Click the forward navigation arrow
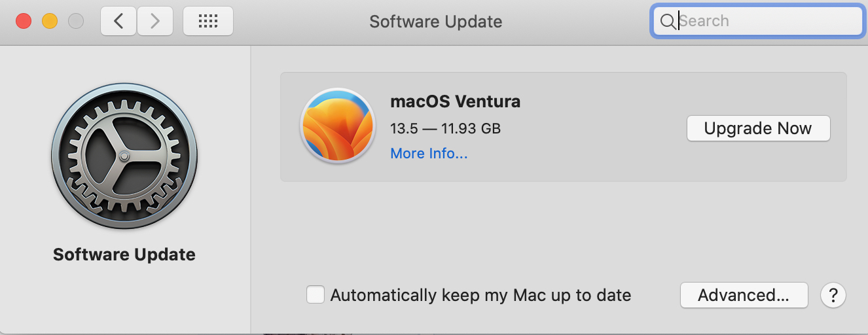Viewport: 868px width, 335px height. pyautogui.click(x=155, y=22)
